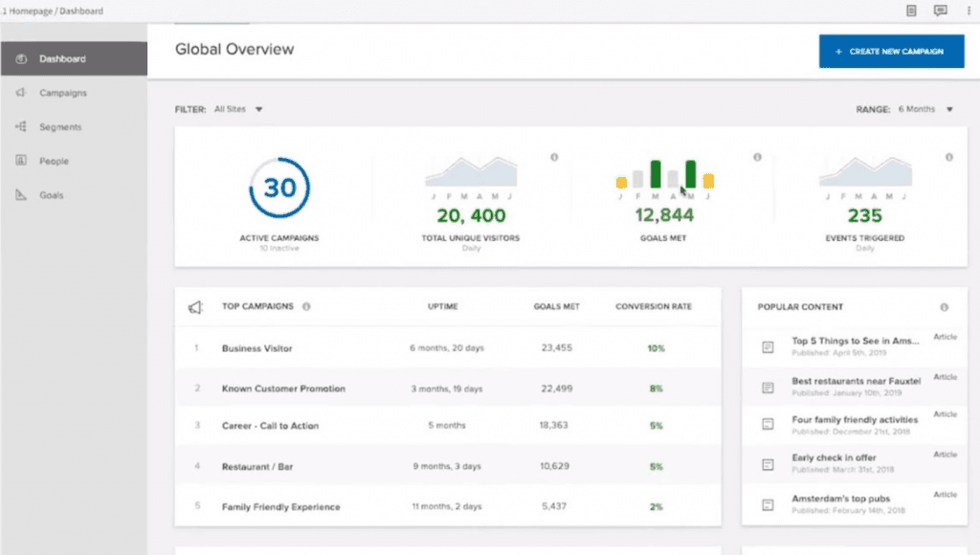Open the People section
Screen dimensions: 980x555
pyautogui.click(x=54, y=161)
